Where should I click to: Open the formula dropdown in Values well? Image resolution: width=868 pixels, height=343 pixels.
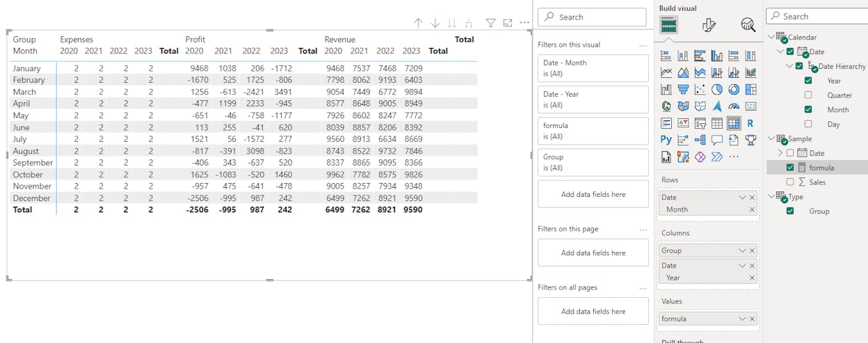[742, 319]
